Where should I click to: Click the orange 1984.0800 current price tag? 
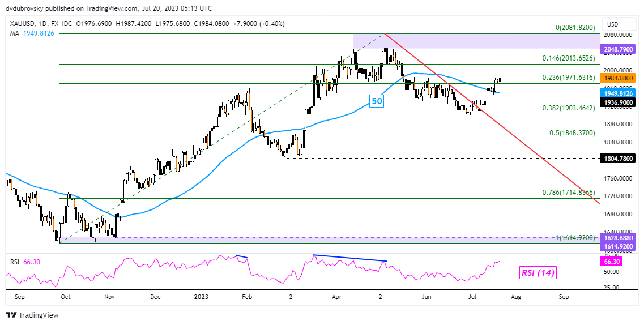point(619,78)
